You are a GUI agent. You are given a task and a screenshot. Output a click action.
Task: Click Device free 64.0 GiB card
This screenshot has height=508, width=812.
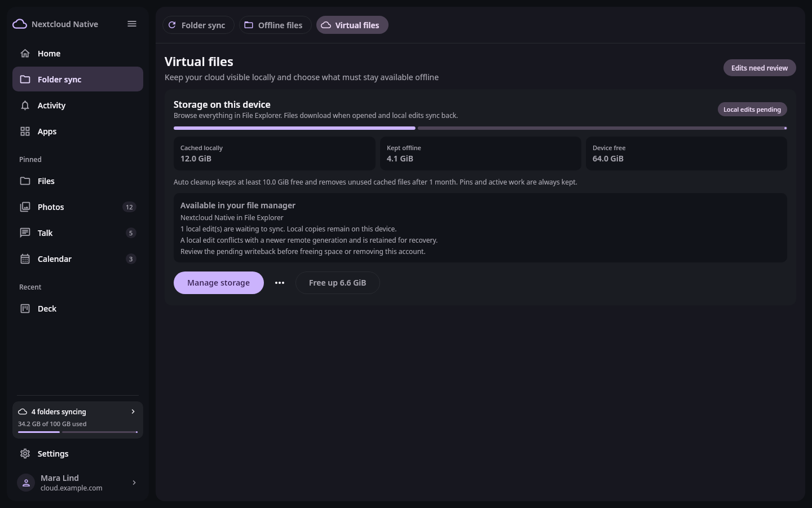pos(686,154)
